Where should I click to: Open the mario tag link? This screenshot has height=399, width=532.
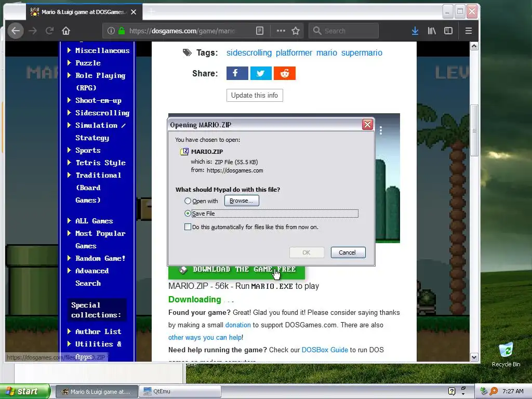[327, 53]
